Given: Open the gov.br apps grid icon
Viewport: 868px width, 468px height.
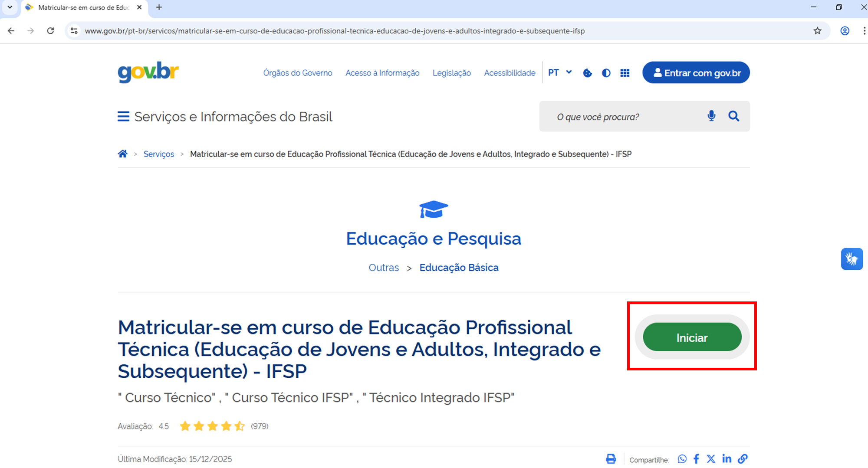Looking at the screenshot, I should click(625, 73).
